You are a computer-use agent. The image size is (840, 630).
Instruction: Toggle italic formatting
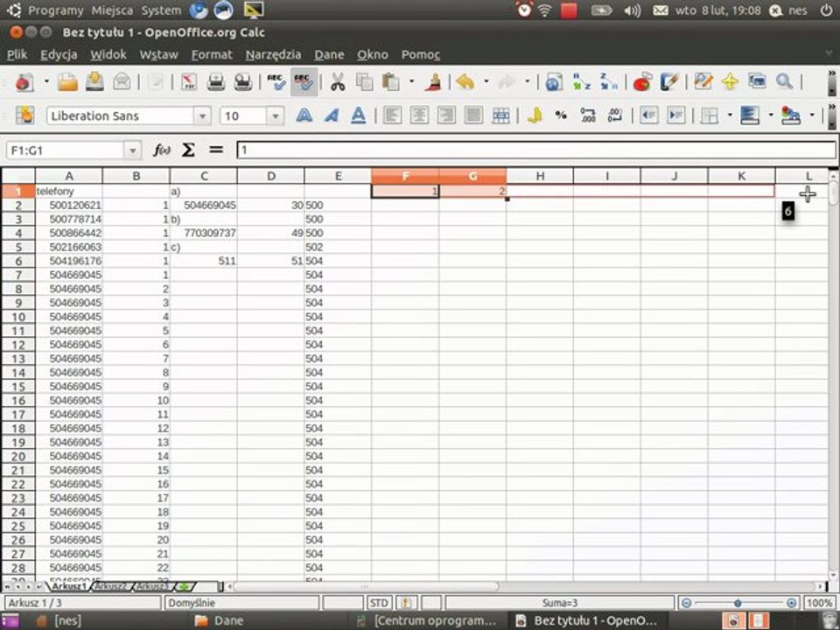point(331,115)
